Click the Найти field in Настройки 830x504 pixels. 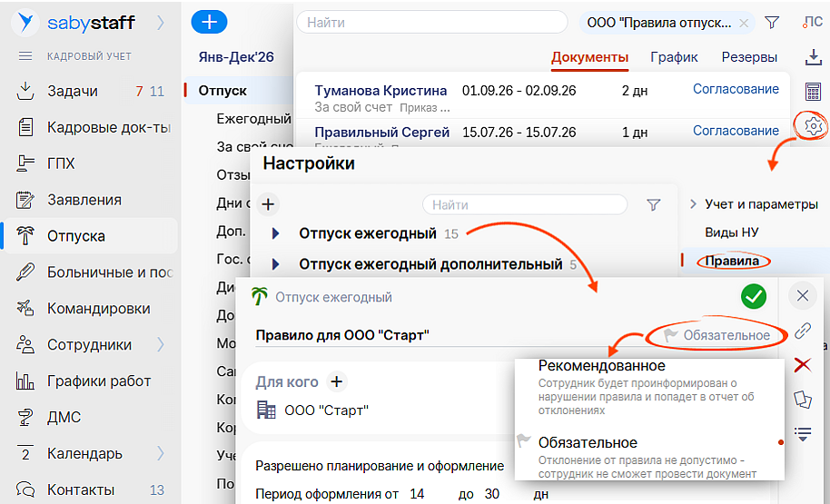point(525,205)
